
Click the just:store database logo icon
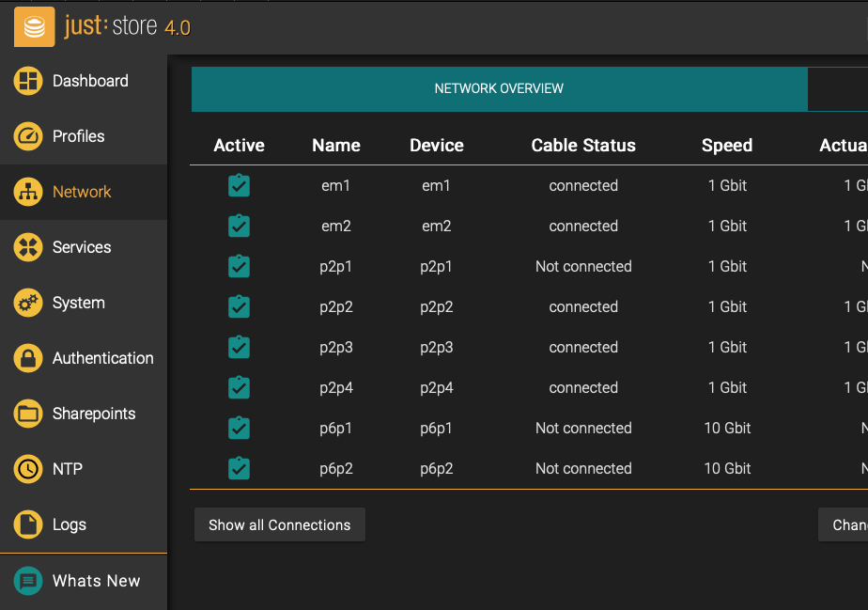pyautogui.click(x=35, y=26)
